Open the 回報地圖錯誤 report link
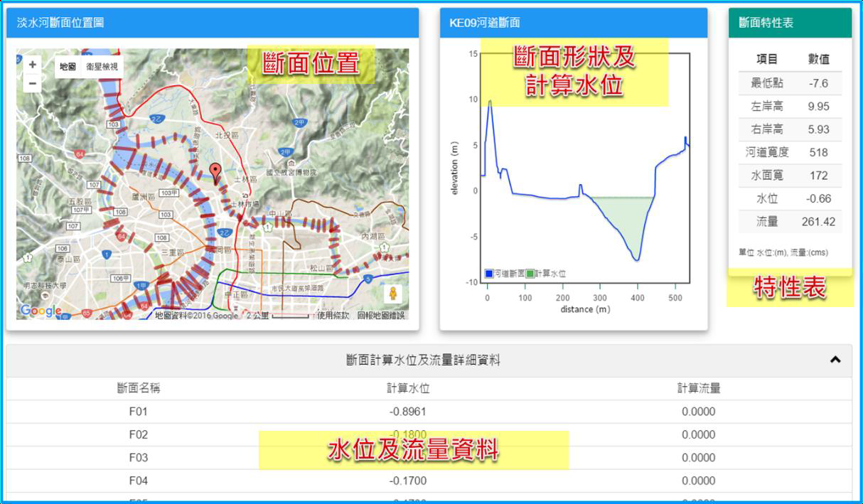This screenshot has height=504, width=863. [380, 315]
